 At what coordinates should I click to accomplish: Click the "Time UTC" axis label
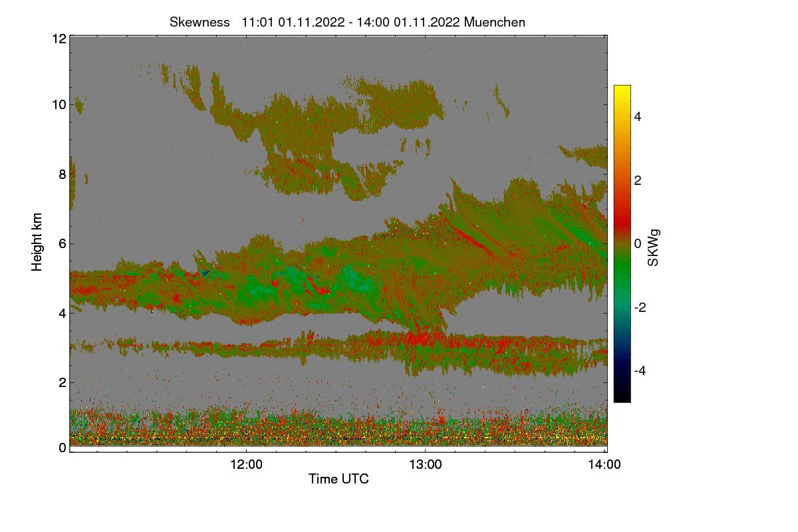point(338,479)
